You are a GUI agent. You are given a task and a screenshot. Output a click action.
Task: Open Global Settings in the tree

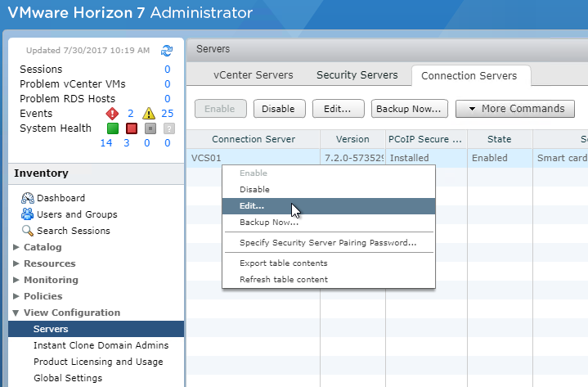(x=68, y=378)
